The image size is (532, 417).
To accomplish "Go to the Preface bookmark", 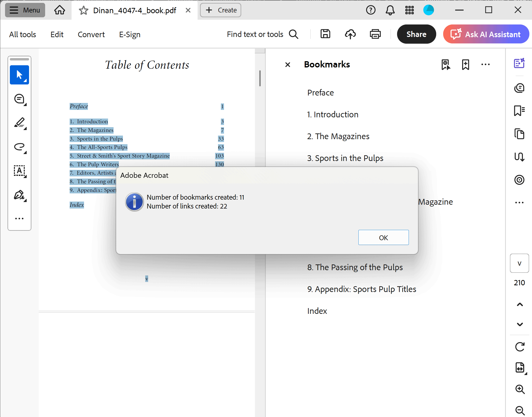I will pyautogui.click(x=320, y=93).
